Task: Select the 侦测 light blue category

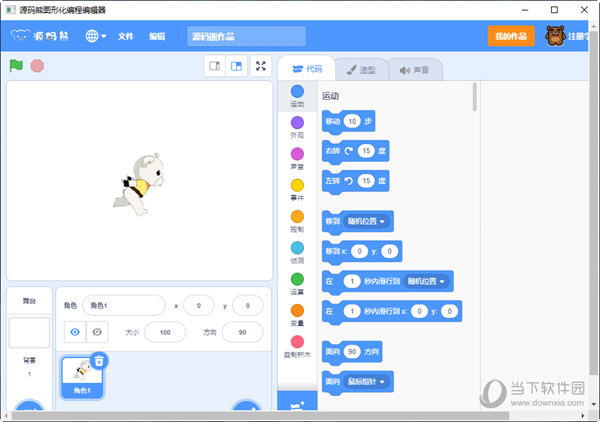Action: point(297,253)
